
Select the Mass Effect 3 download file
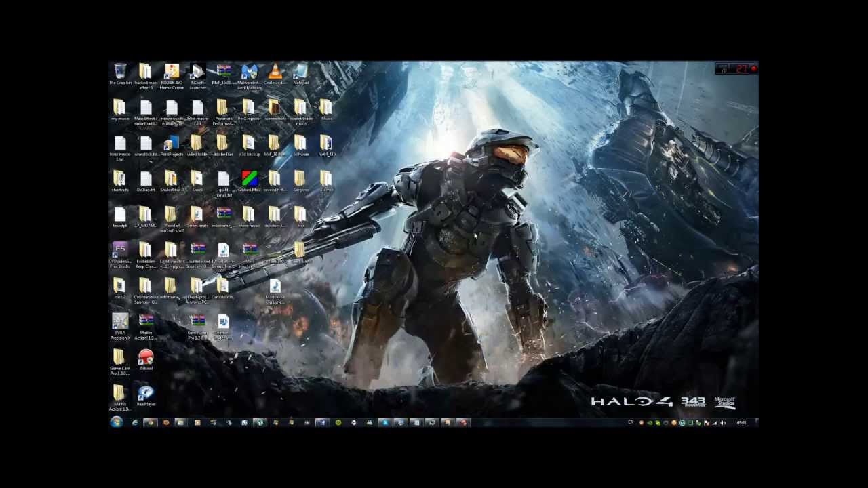(x=146, y=110)
